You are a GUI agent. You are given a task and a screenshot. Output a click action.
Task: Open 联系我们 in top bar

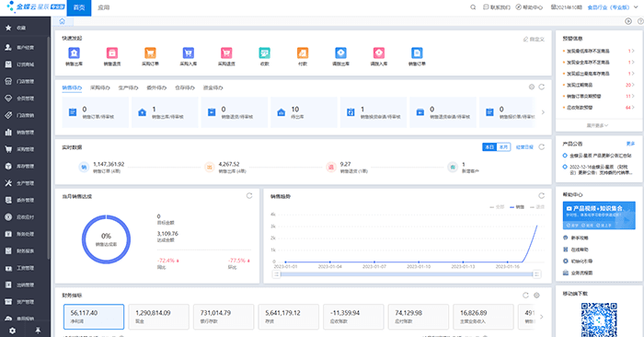coord(497,7)
